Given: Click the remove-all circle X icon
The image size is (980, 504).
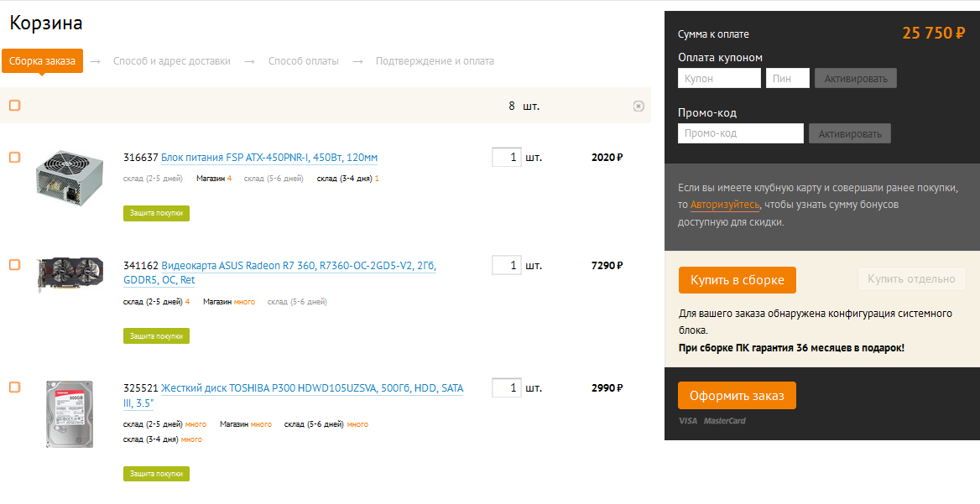Looking at the screenshot, I should click(x=639, y=107).
